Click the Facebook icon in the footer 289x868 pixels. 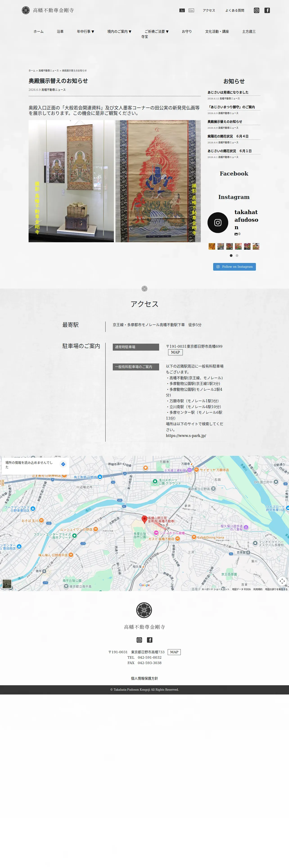point(150,640)
